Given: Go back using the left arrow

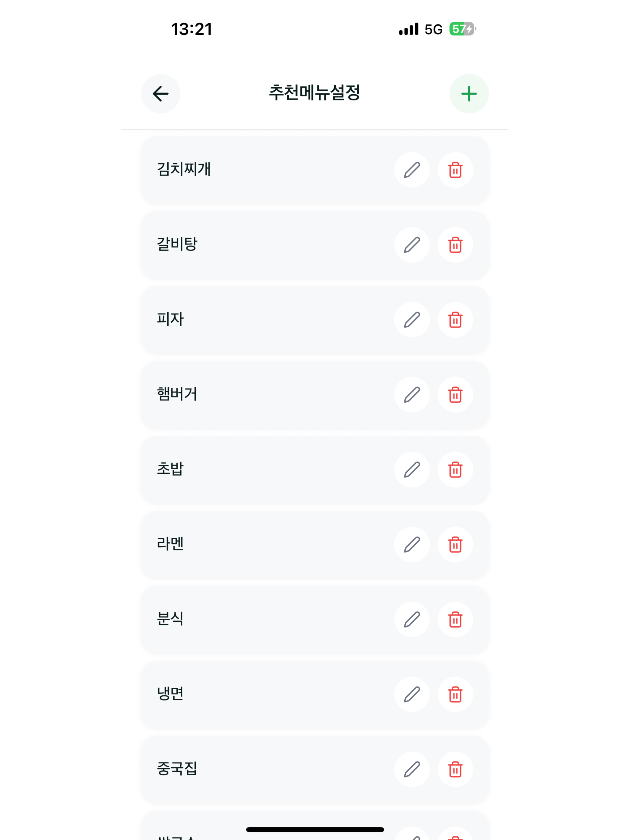Looking at the screenshot, I should (161, 94).
